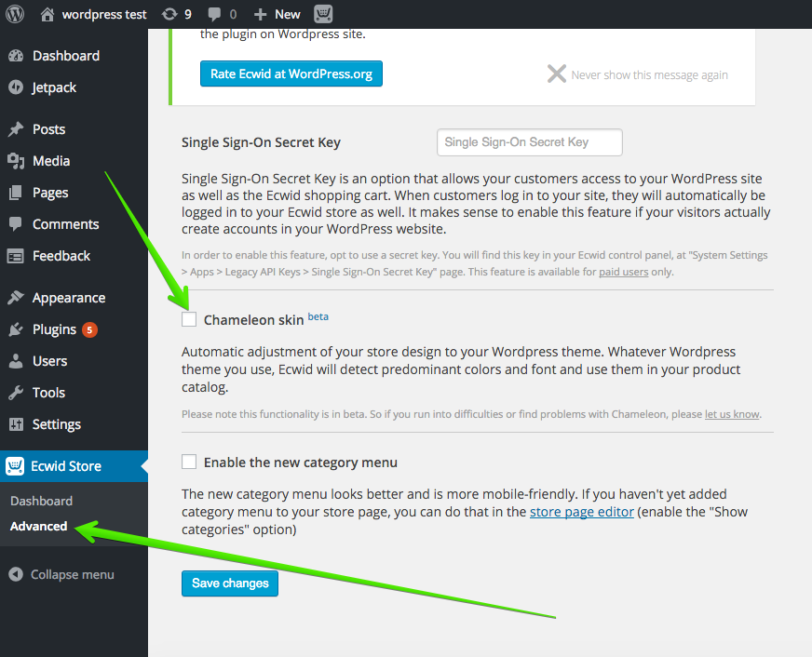
Task: Enable the Chameleon skin checkbox
Action: (x=189, y=319)
